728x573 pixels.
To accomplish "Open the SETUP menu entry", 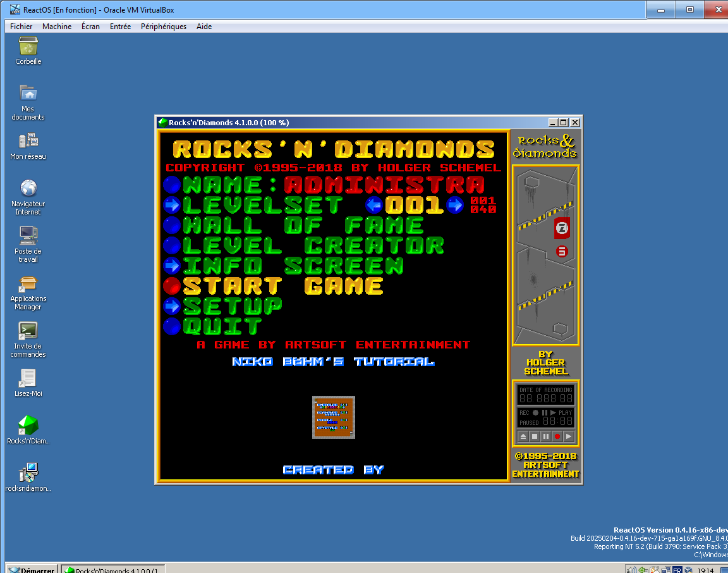I will [x=233, y=305].
